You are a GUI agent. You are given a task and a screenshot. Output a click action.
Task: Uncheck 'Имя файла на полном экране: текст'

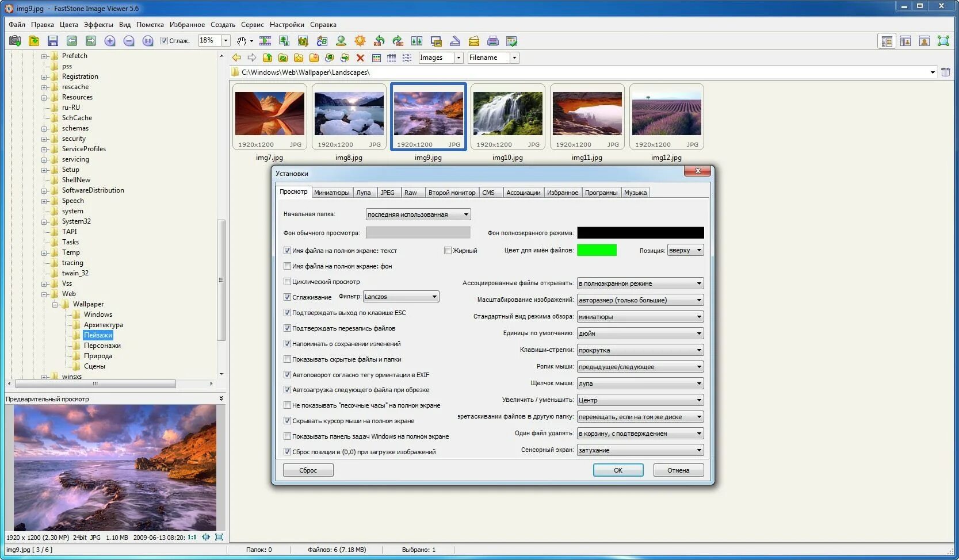pos(287,251)
